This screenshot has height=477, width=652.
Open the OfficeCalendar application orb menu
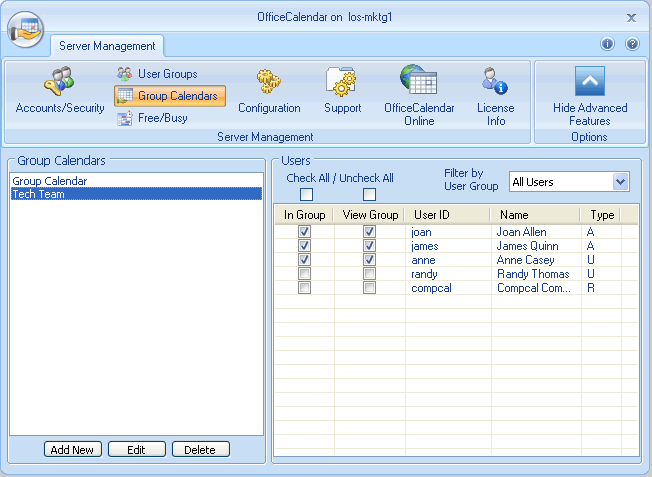click(x=25, y=30)
